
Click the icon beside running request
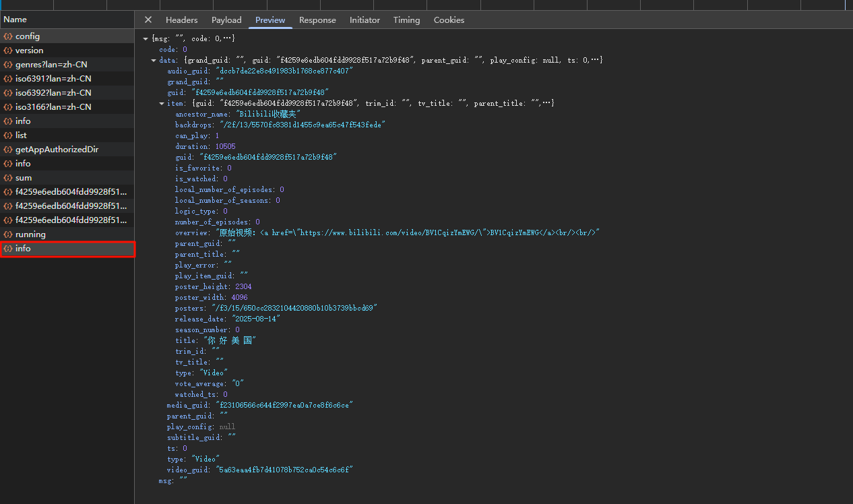8,234
